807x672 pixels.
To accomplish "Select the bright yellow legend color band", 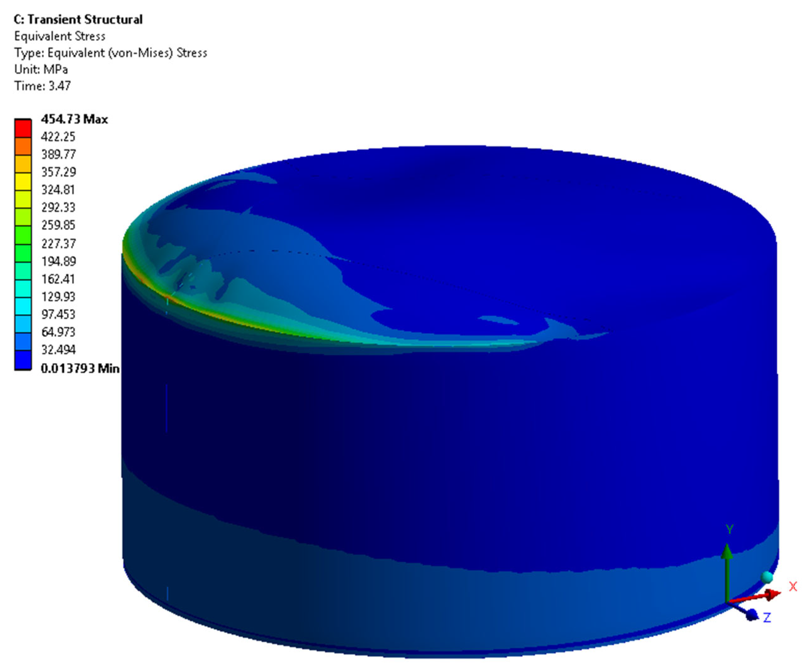I will (23, 182).
